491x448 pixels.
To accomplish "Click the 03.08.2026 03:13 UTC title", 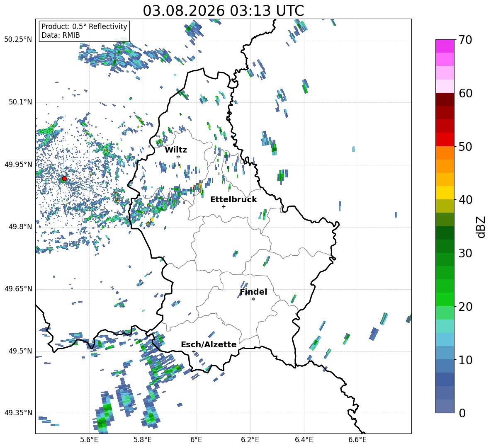I will [x=223, y=11].
